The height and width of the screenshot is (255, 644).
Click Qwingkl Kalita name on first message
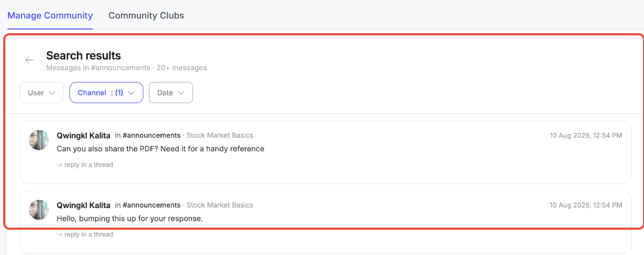pyautogui.click(x=84, y=135)
